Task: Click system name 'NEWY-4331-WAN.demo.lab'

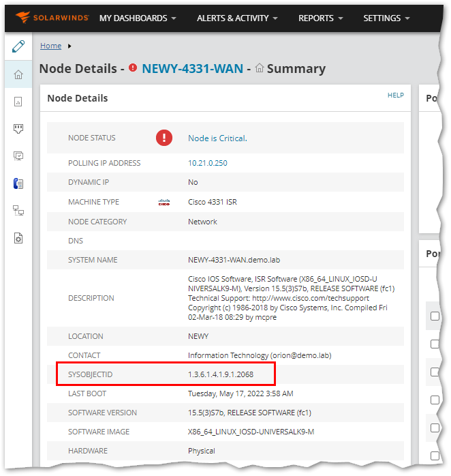Action: click(234, 260)
